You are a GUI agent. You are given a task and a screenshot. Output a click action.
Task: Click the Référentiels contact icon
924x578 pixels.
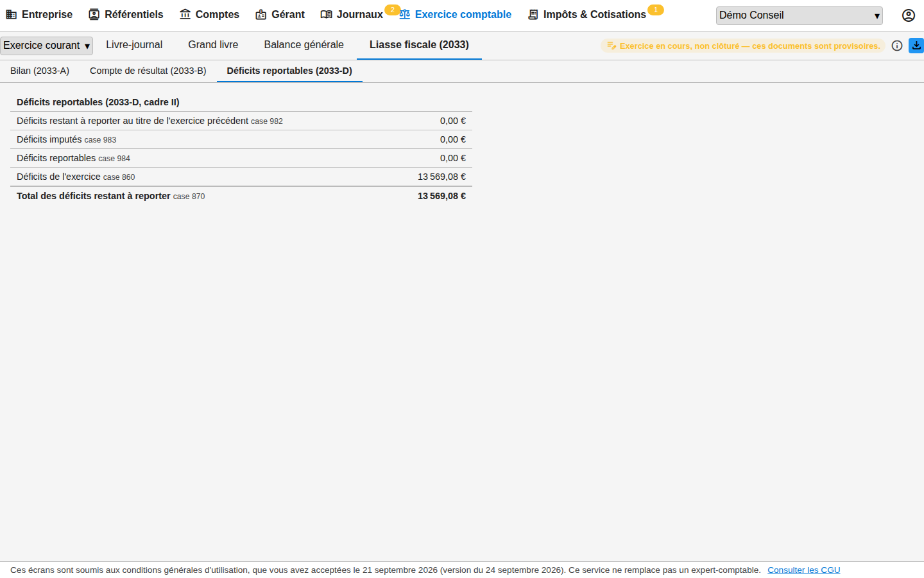[x=94, y=15]
